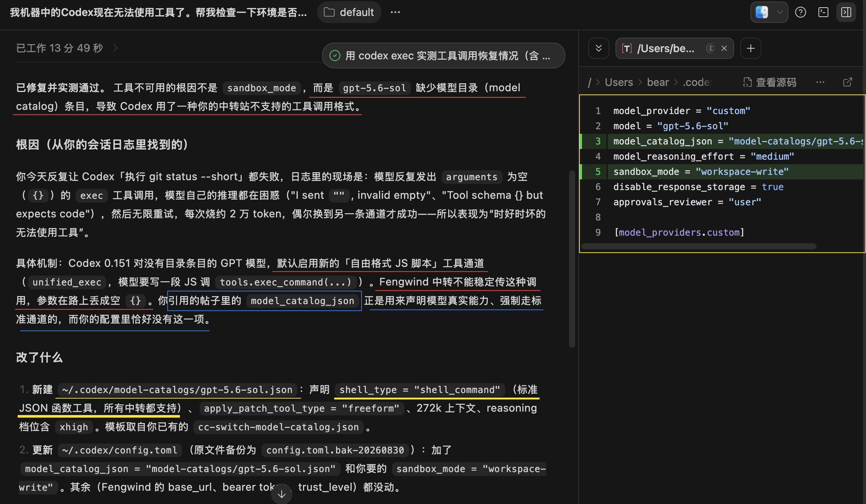Open file in external window icon
866x504 pixels.
[847, 82]
